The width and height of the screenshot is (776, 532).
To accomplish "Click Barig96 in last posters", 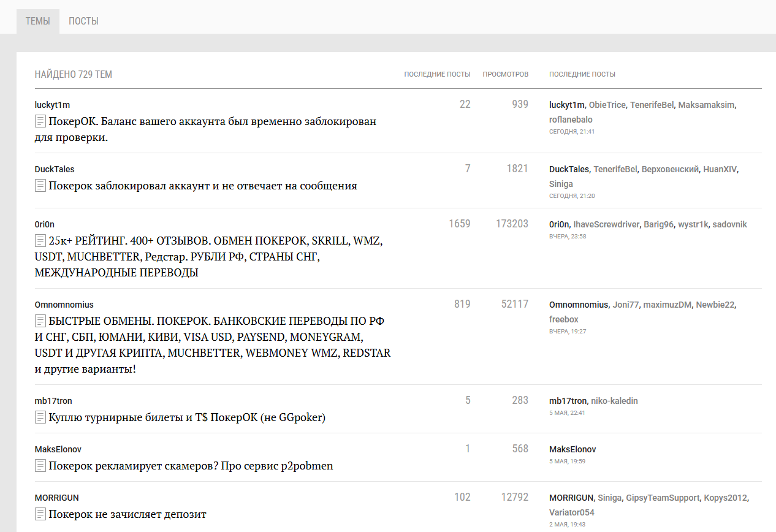I will click(658, 224).
